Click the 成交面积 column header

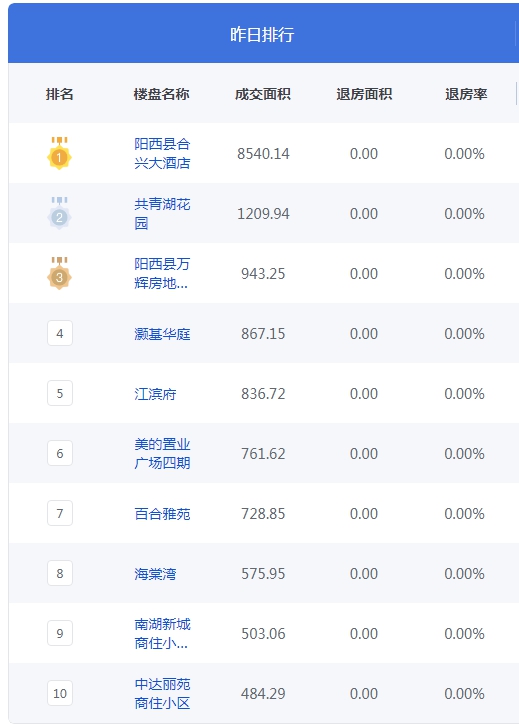pyautogui.click(x=263, y=94)
